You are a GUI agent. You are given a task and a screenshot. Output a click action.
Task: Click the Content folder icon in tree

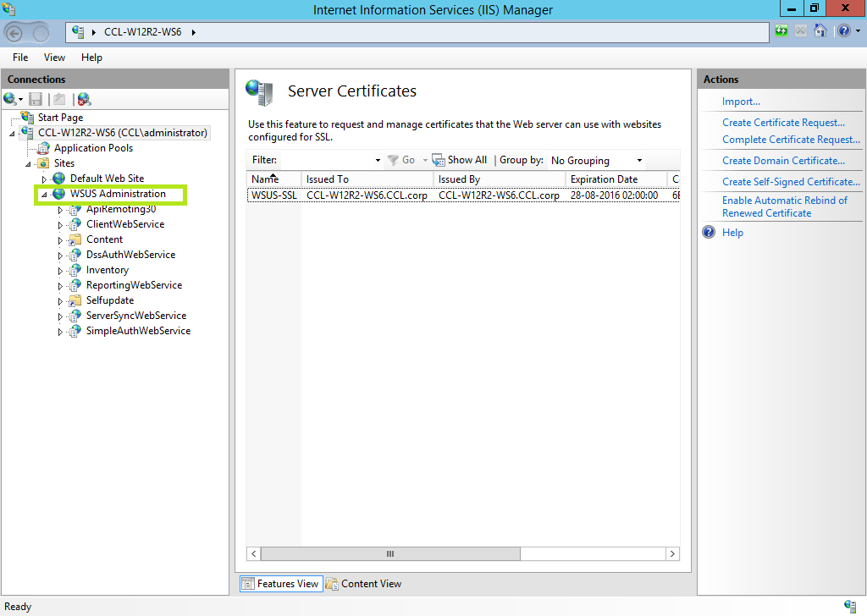coord(75,239)
